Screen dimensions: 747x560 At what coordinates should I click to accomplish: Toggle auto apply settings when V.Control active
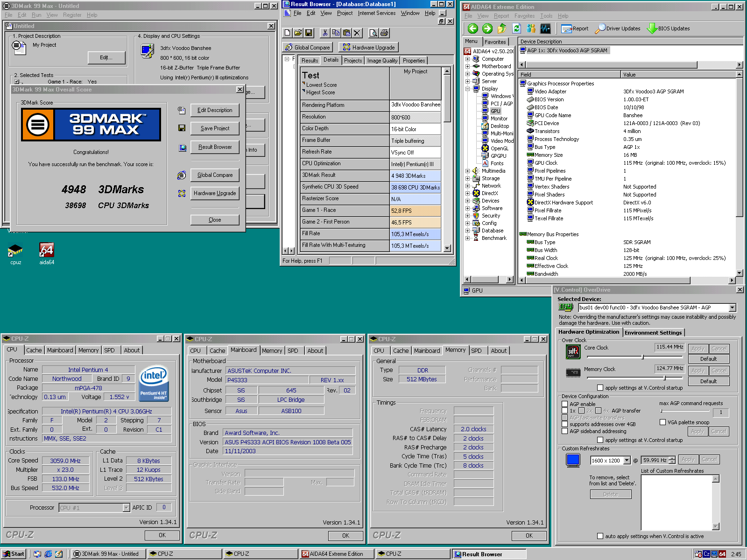(x=600, y=536)
